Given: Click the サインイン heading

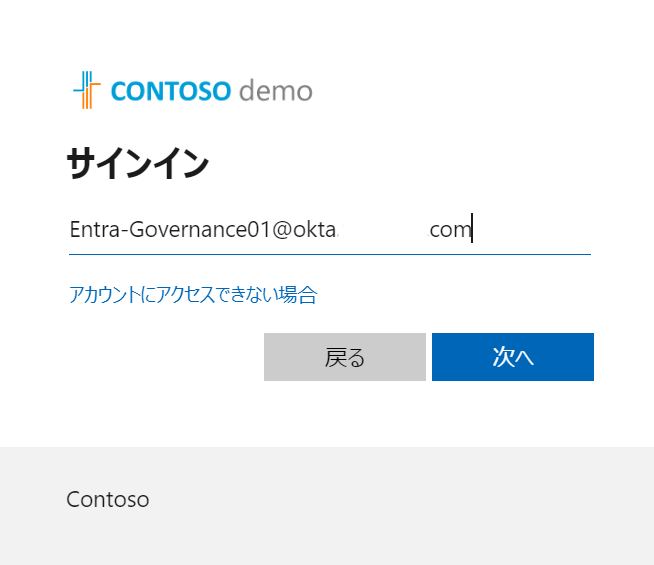Looking at the screenshot, I should pyautogui.click(x=138, y=163).
